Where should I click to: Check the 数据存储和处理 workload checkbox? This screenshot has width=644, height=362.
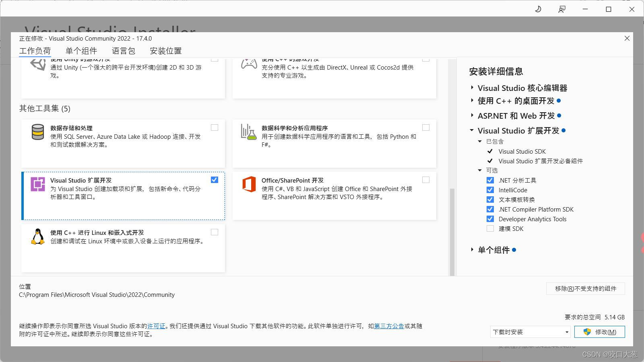tap(215, 128)
